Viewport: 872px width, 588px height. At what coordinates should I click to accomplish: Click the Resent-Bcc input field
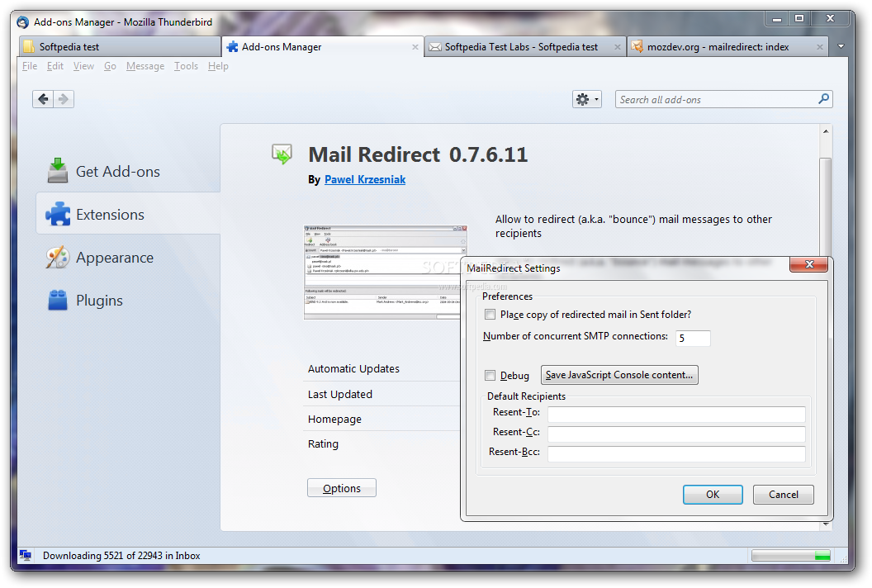click(x=676, y=454)
